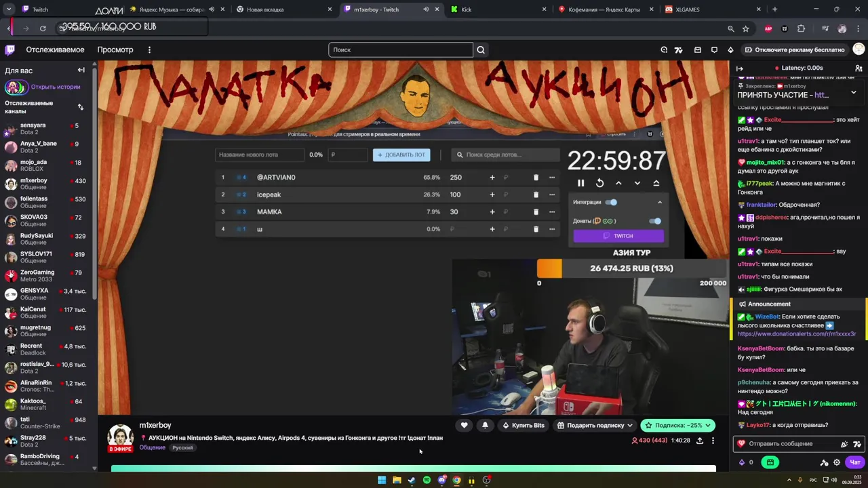Click the purple TWITCH integration button
This screenshot has width=868, height=488.
[x=618, y=236]
